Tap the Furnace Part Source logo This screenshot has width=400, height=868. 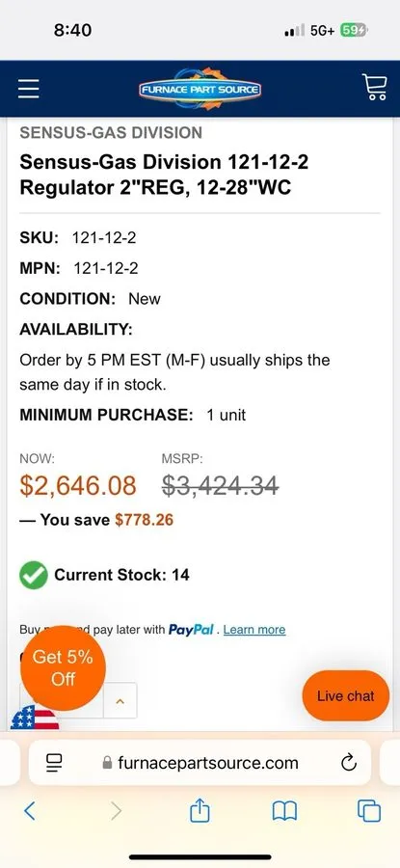click(200, 89)
